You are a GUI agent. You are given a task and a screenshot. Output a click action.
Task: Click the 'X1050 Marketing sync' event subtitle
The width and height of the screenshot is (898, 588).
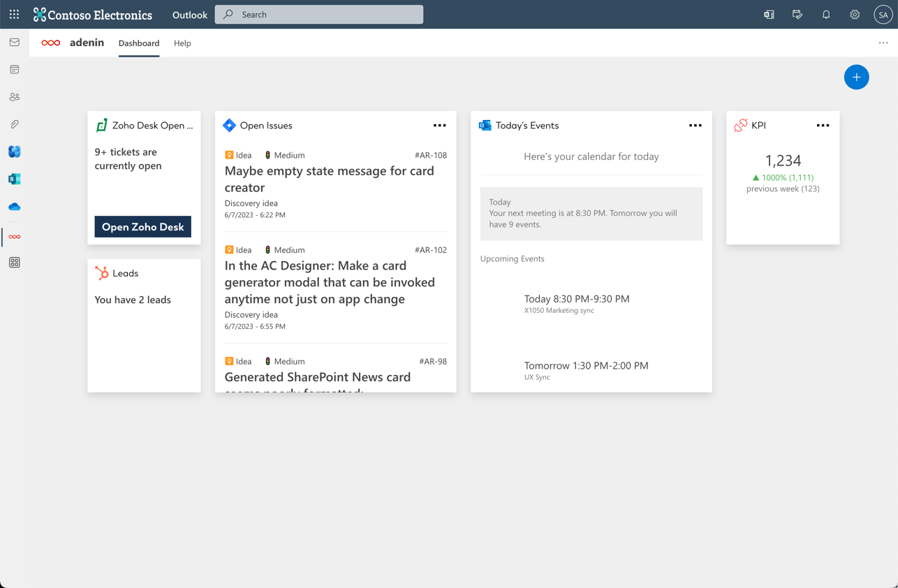[559, 311]
